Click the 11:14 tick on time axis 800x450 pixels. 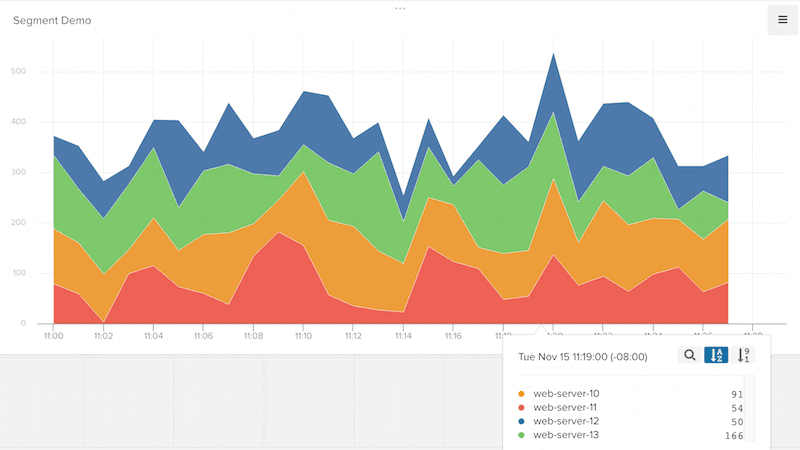point(403,337)
